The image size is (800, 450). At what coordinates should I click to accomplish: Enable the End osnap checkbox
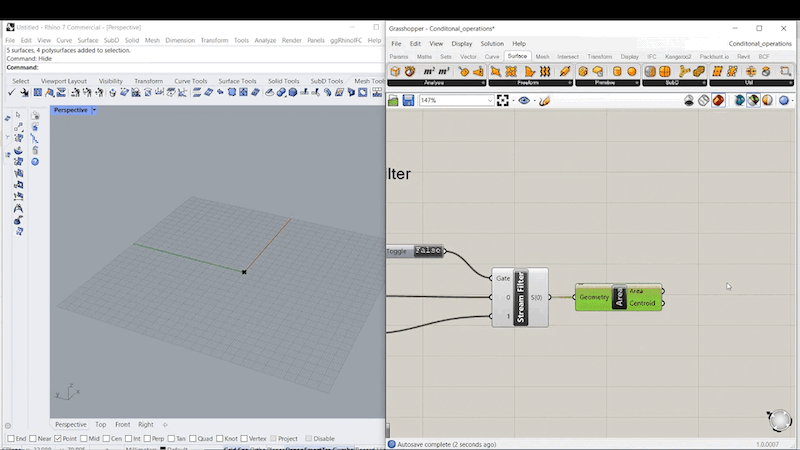click(x=11, y=439)
